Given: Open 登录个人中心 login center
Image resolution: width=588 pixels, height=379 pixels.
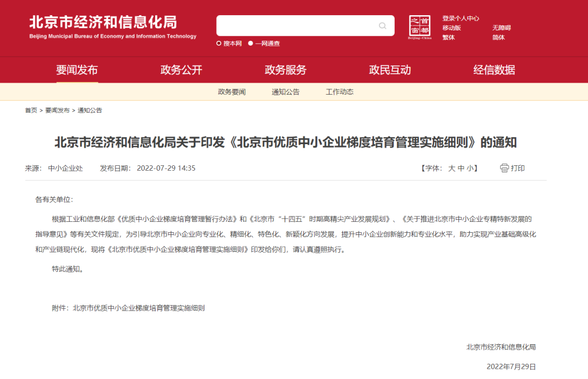Looking at the screenshot, I should coord(461,18).
